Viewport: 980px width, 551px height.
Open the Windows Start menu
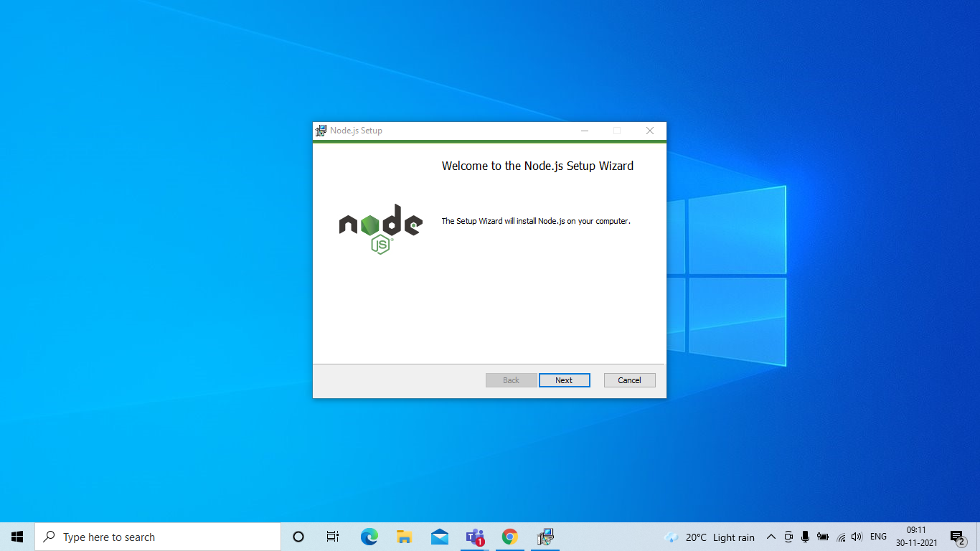click(17, 537)
